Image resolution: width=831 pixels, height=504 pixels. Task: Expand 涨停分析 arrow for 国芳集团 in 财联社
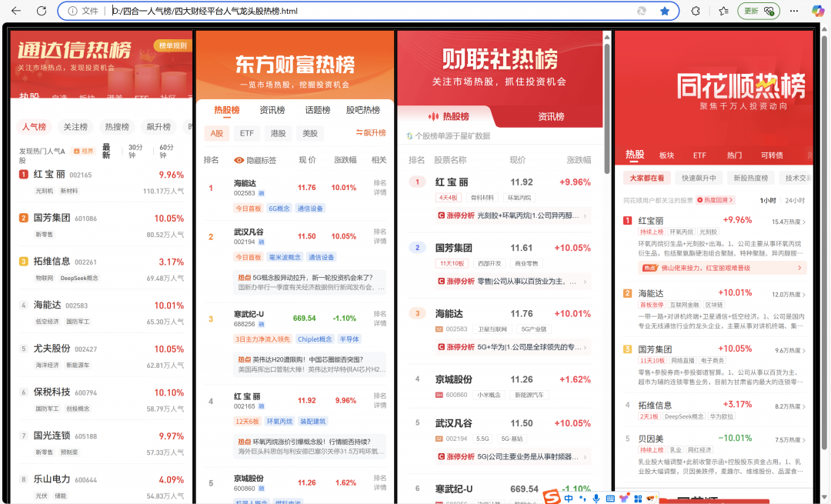(585, 282)
